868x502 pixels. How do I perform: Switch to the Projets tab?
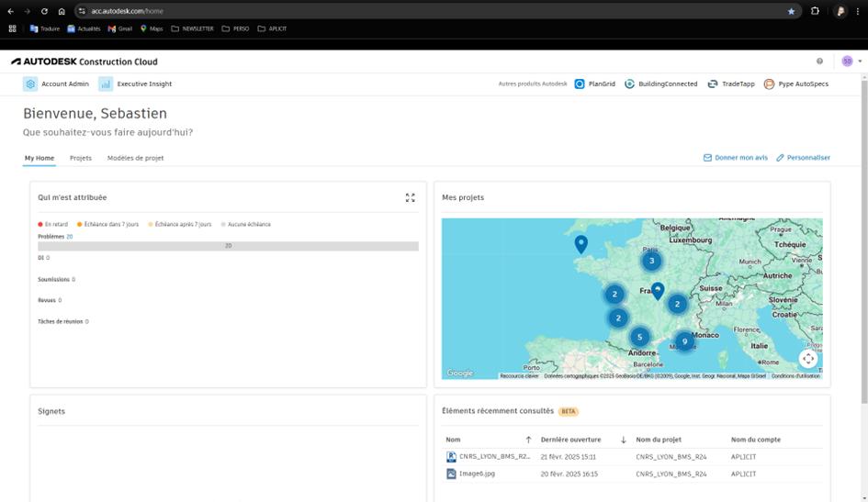pos(81,158)
